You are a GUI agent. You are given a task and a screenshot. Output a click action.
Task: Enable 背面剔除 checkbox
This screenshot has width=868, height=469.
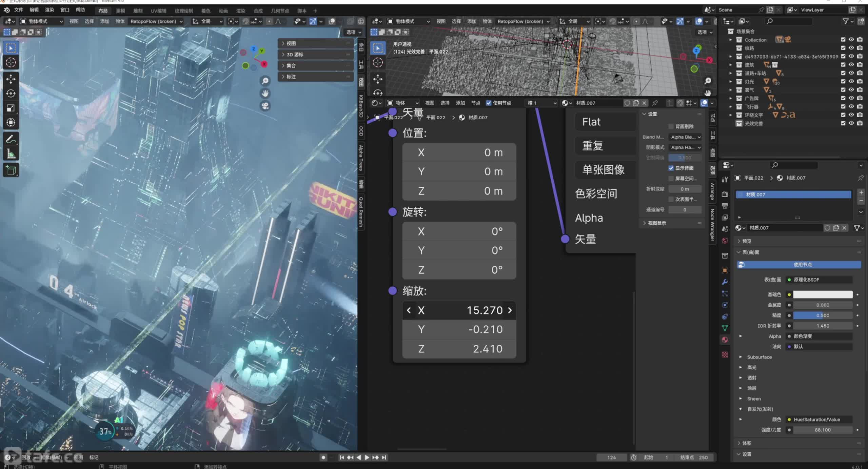pyautogui.click(x=671, y=126)
